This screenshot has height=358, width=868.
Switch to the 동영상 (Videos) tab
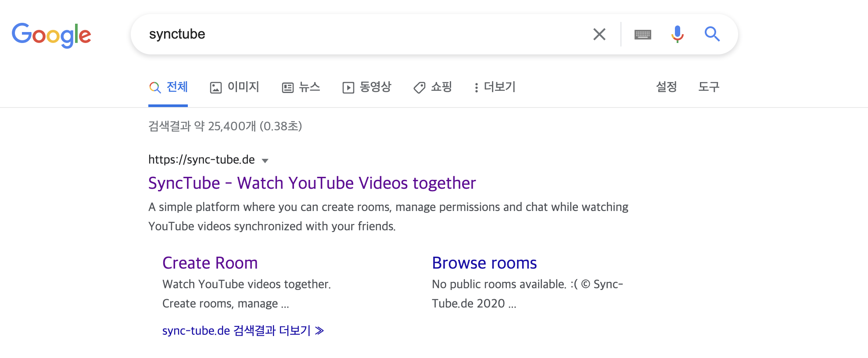(x=367, y=87)
